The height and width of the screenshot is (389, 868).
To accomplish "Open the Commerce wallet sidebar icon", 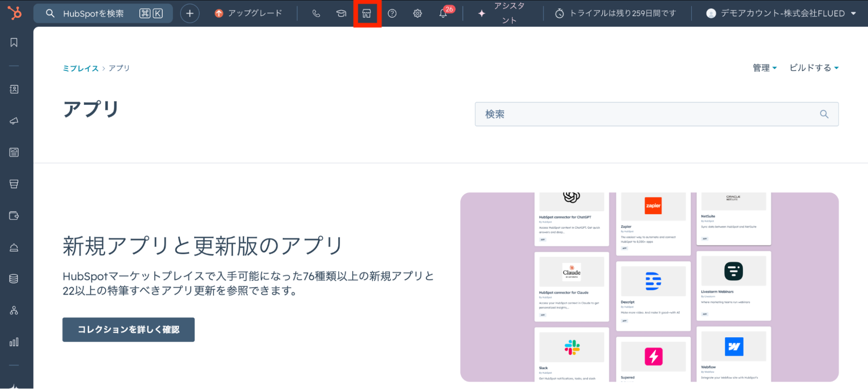I will [x=14, y=216].
